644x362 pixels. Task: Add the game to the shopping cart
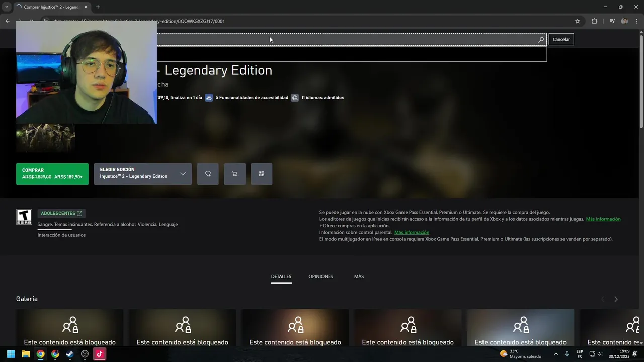tap(234, 174)
